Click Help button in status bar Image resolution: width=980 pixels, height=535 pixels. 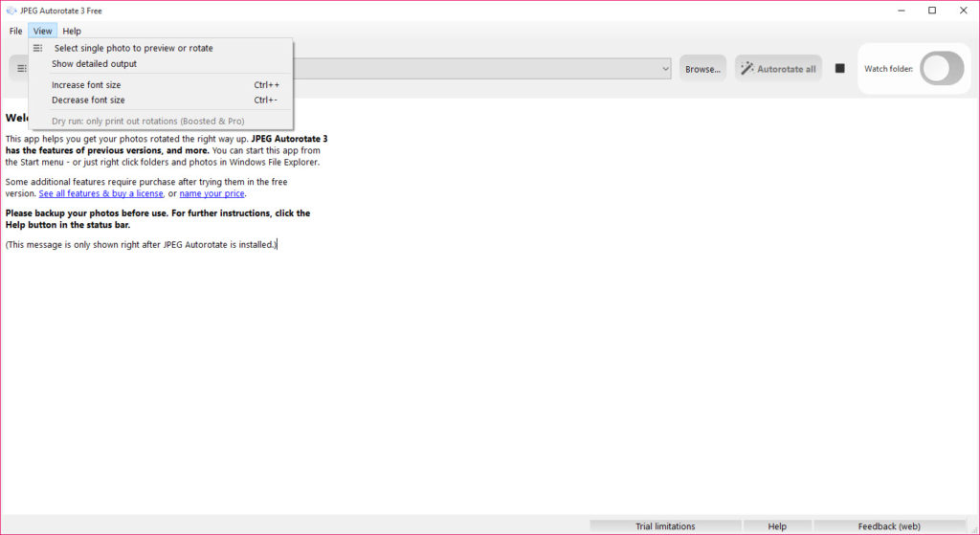[777, 526]
